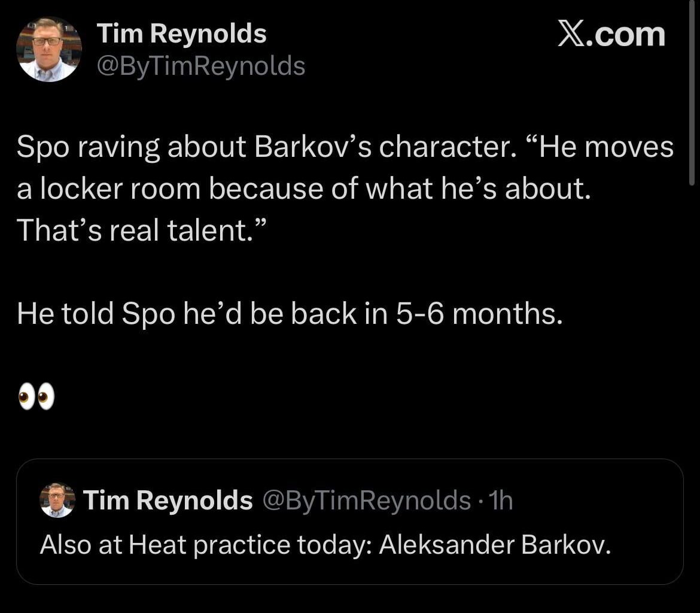Open the small avatar in quoted tweet
700x613 pixels.
coord(57,500)
